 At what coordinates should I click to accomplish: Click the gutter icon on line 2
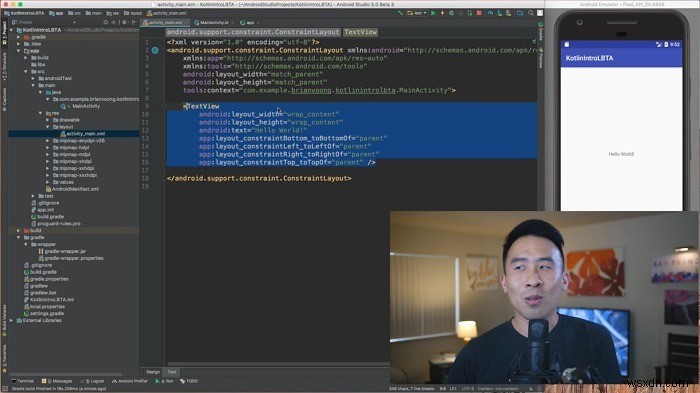155,50
